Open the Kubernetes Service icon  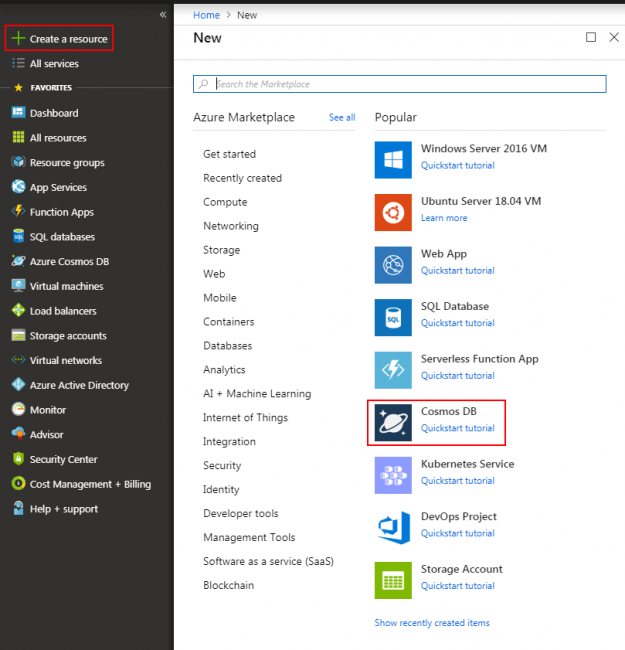click(393, 475)
